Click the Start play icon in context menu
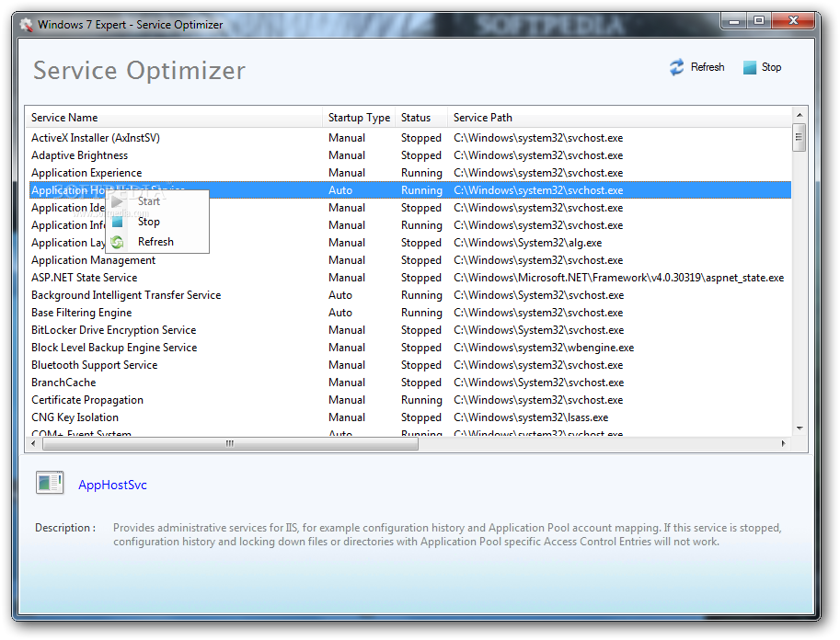The width and height of the screenshot is (840, 640). coord(118,202)
